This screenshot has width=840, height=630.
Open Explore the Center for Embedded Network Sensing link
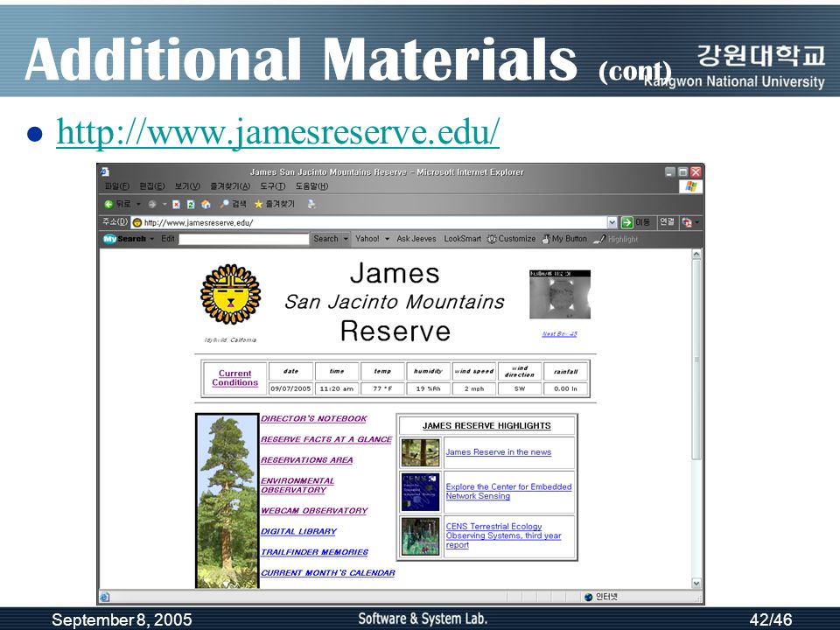(x=508, y=491)
